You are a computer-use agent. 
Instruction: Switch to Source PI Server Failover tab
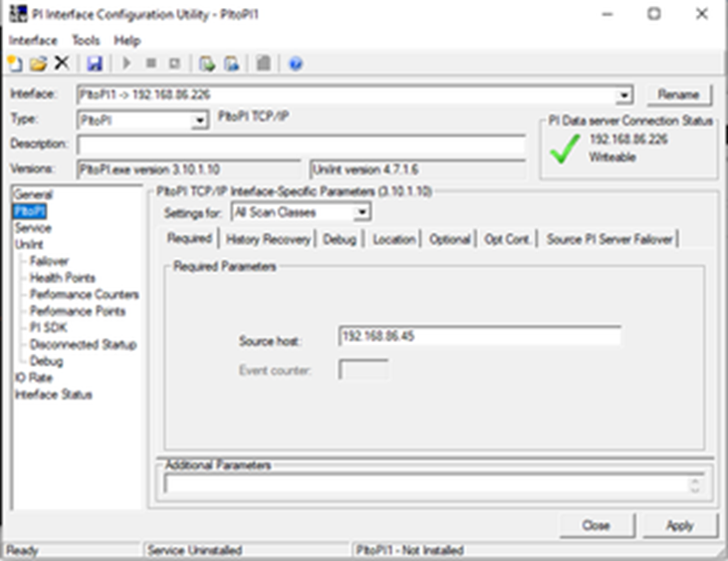[609, 239]
